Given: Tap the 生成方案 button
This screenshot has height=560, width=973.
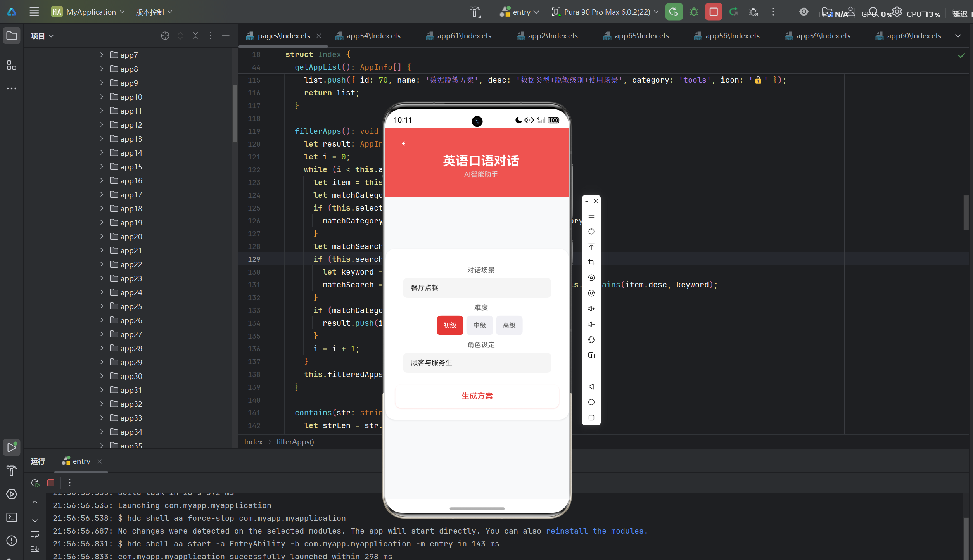Looking at the screenshot, I should (477, 396).
